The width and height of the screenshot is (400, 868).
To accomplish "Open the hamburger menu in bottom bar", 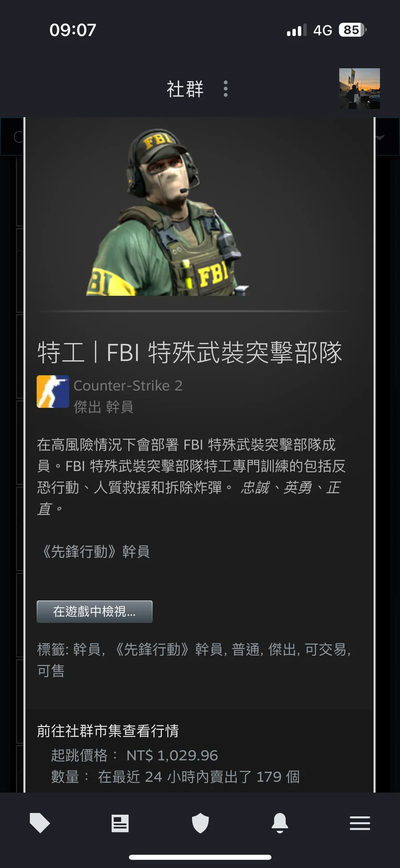I will [x=360, y=823].
